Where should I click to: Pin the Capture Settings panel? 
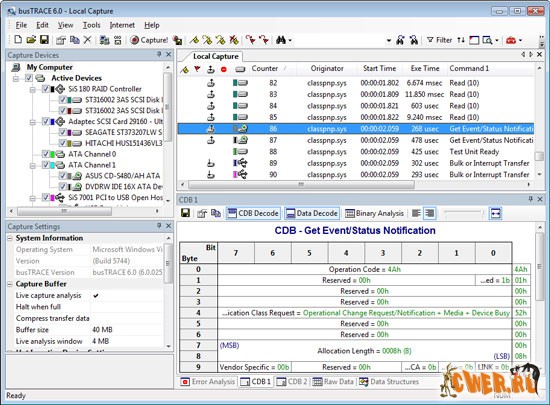point(159,225)
